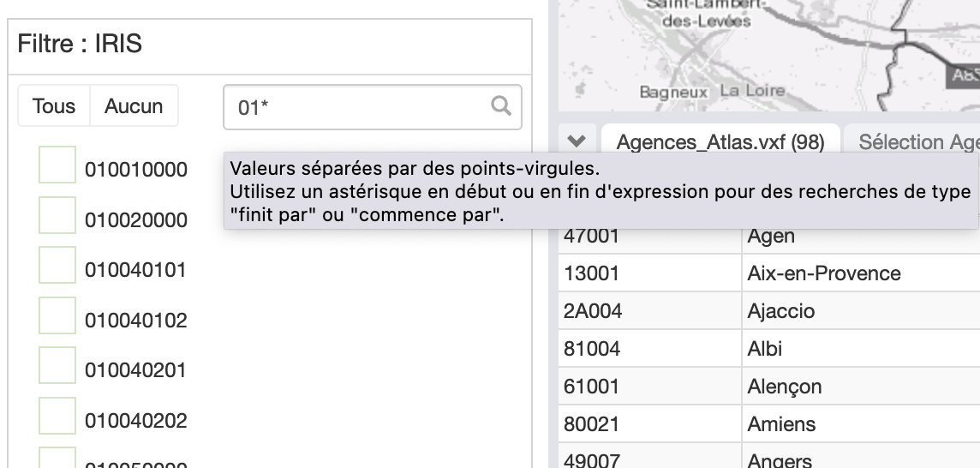980x468 pixels.
Task: Mark the 010040202 checkbox
Action: (57, 416)
